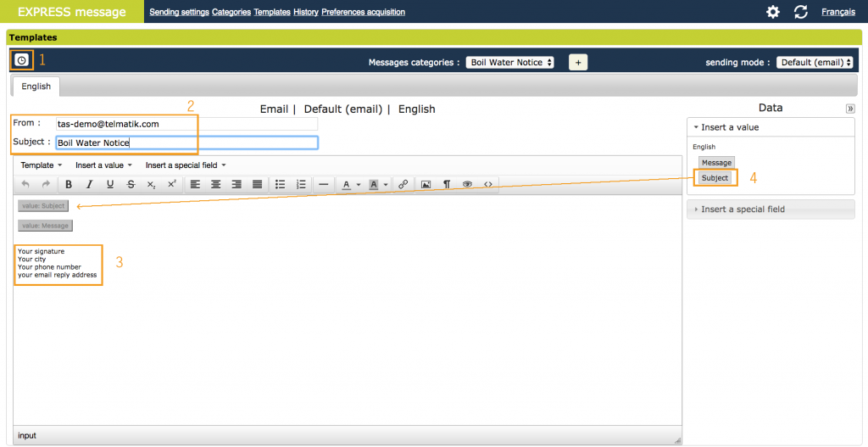Viewport: 868px width, 447px height.
Task: Insert an image with the picture icon
Action: click(x=426, y=184)
